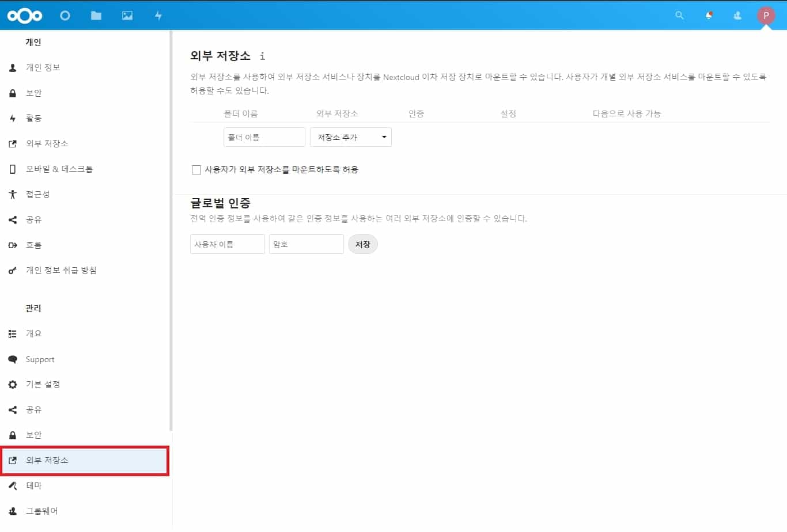Click the 사용자 이름 field under 글로벌 인증
The height and width of the screenshot is (532, 787).
click(x=227, y=244)
